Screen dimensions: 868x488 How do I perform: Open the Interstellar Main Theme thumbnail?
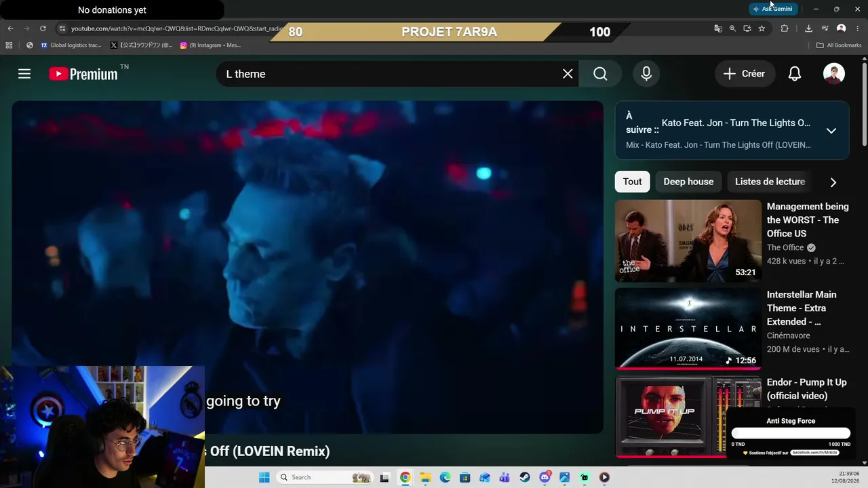point(688,329)
